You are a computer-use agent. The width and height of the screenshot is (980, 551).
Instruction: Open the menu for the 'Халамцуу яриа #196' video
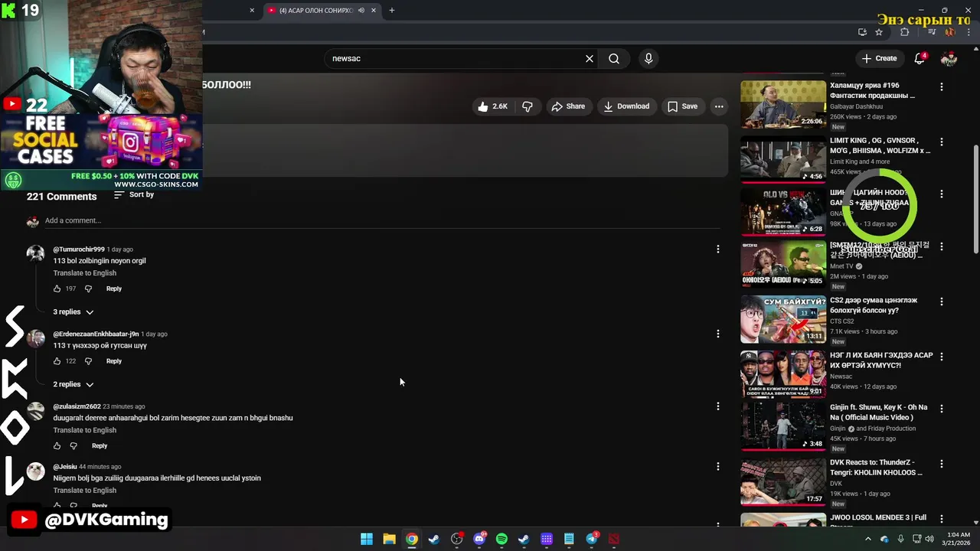(x=941, y=86)
